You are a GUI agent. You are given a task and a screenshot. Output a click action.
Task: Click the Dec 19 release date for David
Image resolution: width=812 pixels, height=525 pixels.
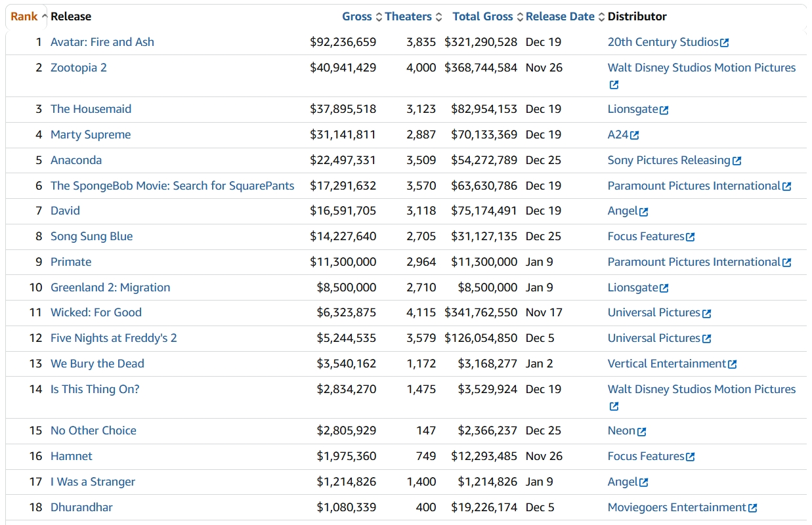point(543,211)
